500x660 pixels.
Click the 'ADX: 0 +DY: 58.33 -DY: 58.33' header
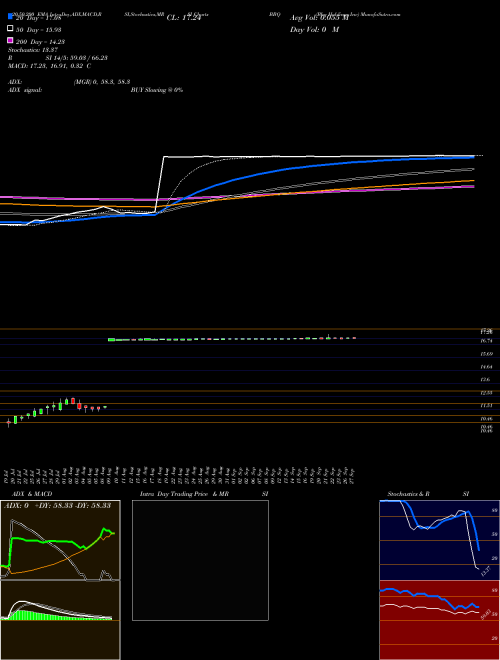pyautogui.click(x=57, y=506)
